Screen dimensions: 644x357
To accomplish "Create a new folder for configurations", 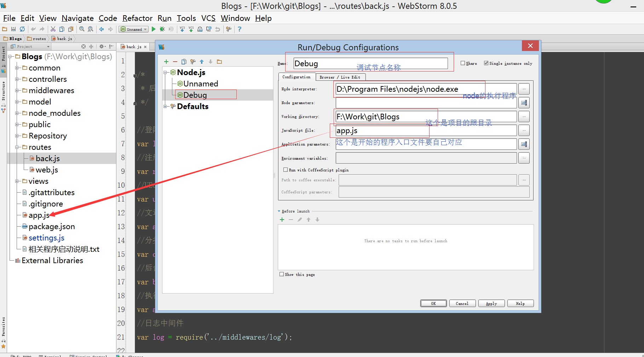I will (219, 62).
